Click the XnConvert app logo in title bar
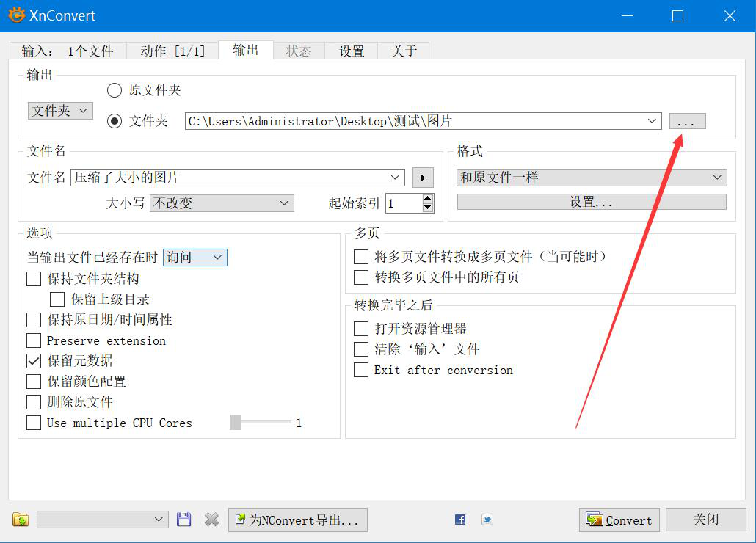Image resolution: width=756 pixels, height=543 pixels. tap(16, 15)
